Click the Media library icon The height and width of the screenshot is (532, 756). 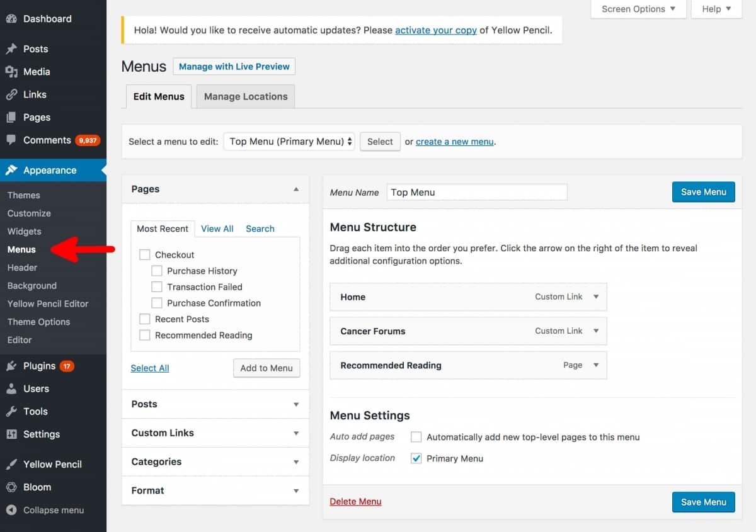point(14,71)
